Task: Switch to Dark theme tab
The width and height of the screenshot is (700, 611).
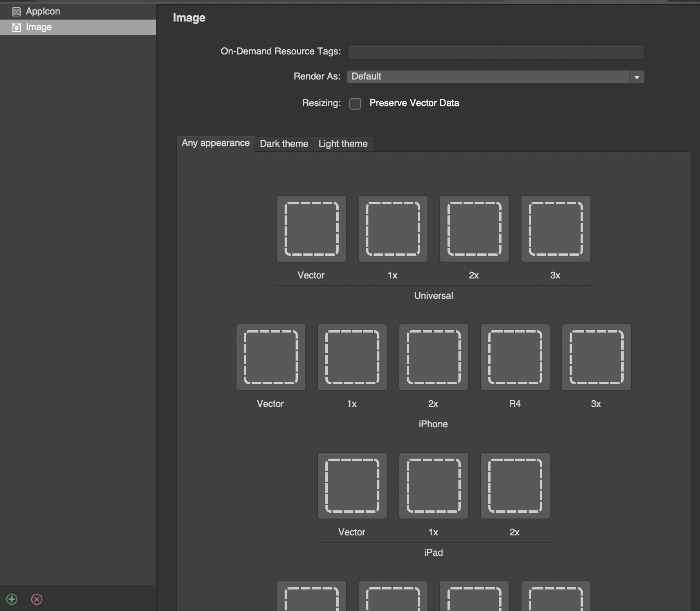Action: 284,144
